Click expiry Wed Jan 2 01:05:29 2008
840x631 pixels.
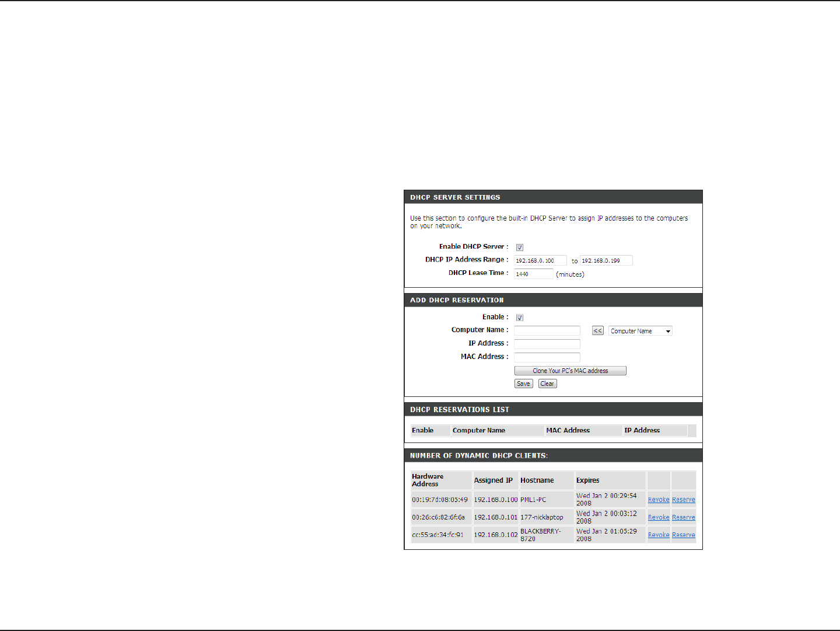click(607, 535)
